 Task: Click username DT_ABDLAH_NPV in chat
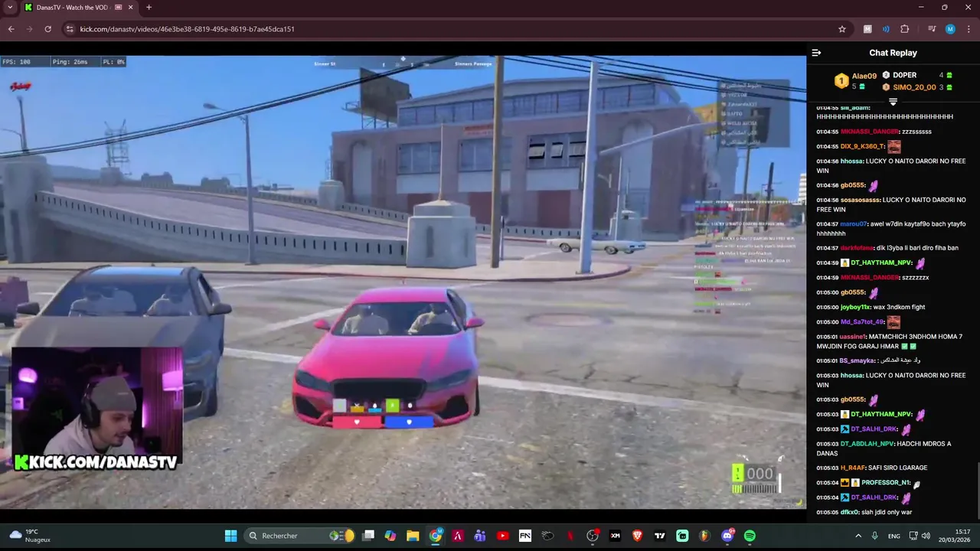click(867, 444)
